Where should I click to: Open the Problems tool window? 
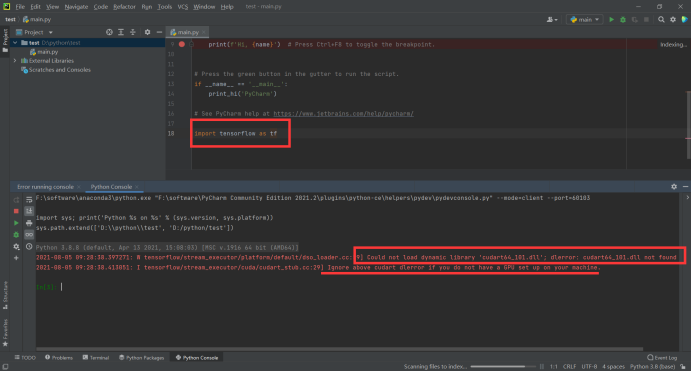point(59,358)
